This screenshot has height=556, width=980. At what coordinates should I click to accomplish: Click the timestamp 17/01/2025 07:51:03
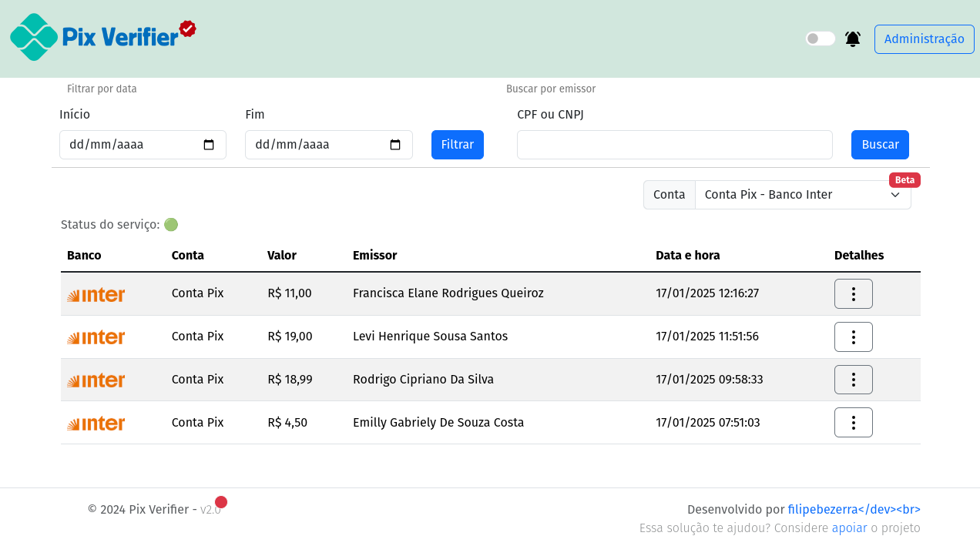tap(708, 423)
